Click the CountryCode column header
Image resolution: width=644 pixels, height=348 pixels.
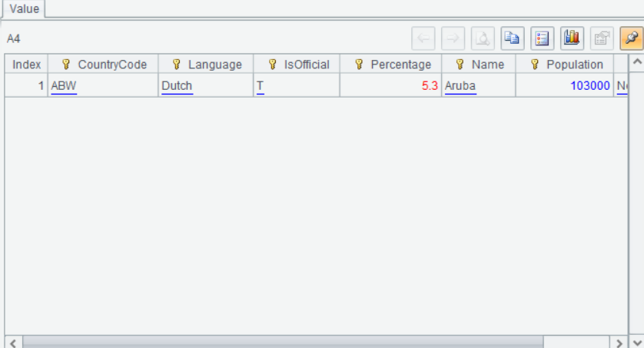(x=103, y=65)
